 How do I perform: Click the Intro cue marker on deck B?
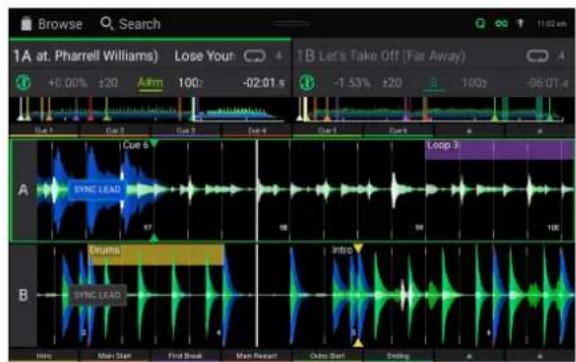pyautogui.click(x=347, y=250)
